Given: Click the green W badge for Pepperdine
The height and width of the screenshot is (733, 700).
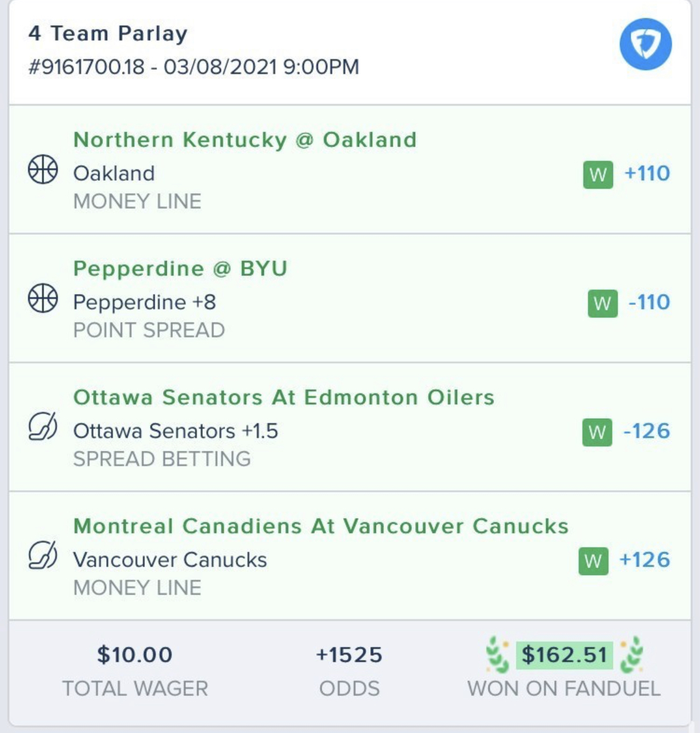Looking at the screenshot, I should [x=602, y=303].
